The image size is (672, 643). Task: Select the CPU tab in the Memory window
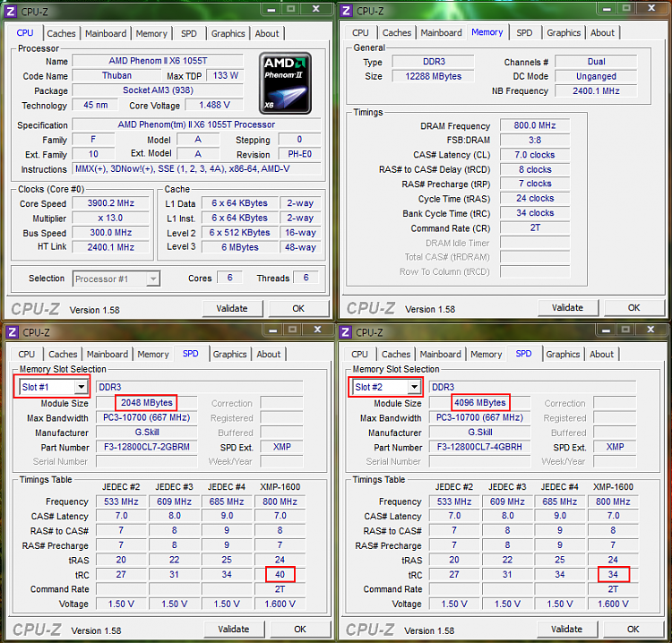pos(360,32)
